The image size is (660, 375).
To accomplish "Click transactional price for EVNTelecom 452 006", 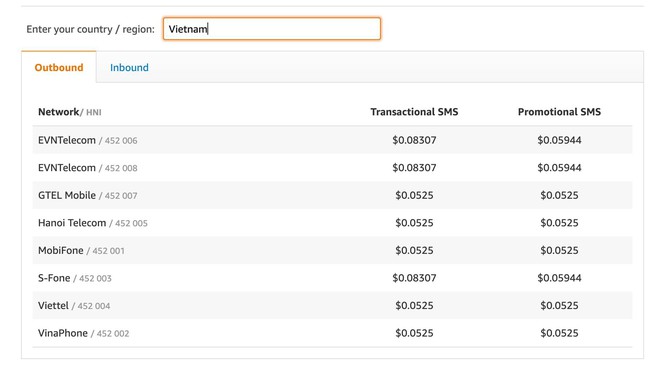I will [x=414, y=140].
